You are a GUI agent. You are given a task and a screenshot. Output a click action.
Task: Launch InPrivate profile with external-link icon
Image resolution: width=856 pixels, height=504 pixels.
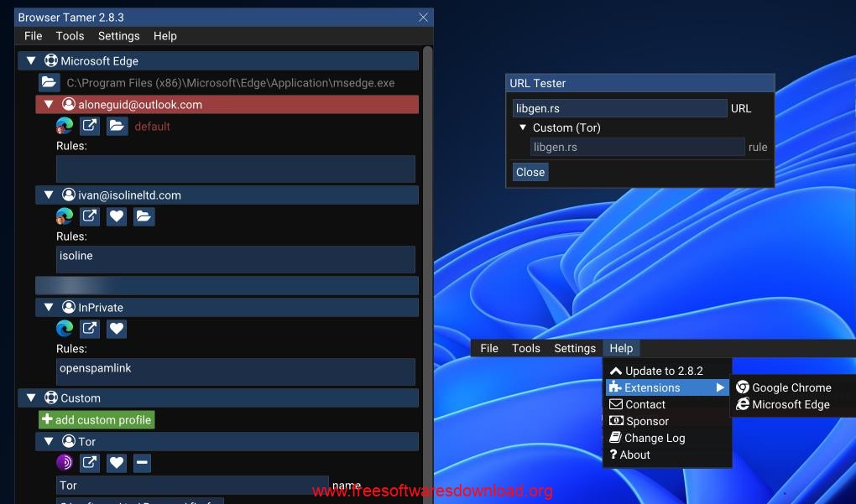point(90,329)
